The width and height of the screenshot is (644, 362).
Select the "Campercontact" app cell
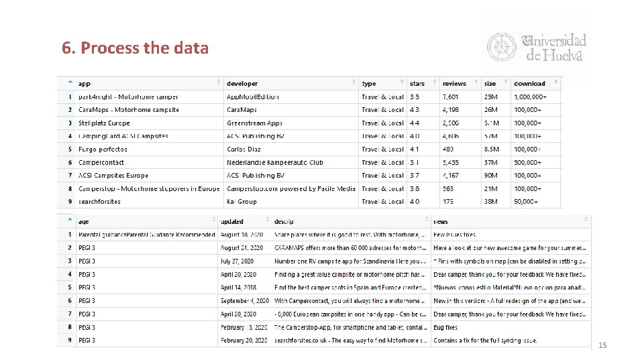click(x=101, y=162)
